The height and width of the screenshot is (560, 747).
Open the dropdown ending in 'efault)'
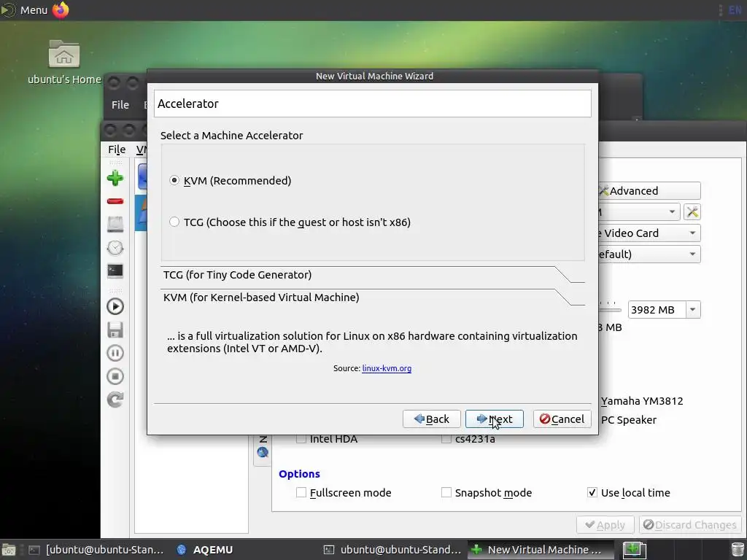[x=649, y=254]
